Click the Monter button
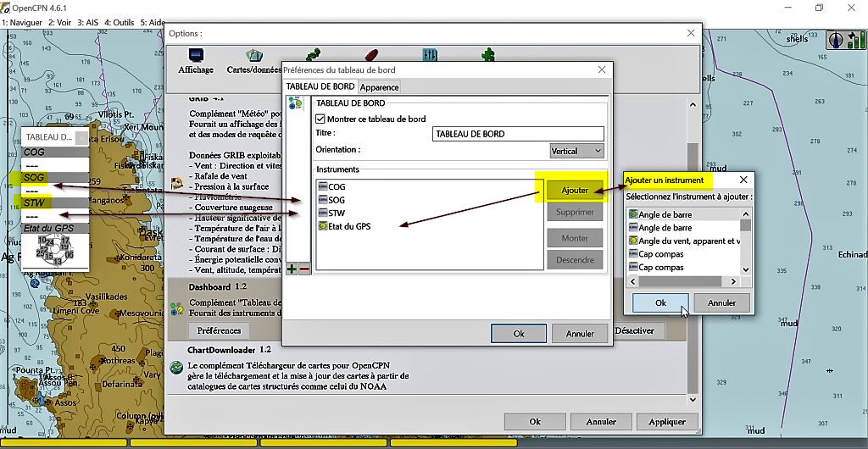This screenshot has width=868, height=449. (x=575, y=238)
